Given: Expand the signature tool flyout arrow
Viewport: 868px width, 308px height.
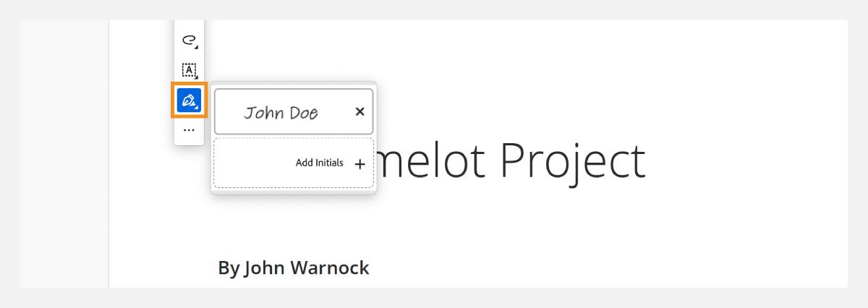Looking at the screenshot, I should click(196, 107).
